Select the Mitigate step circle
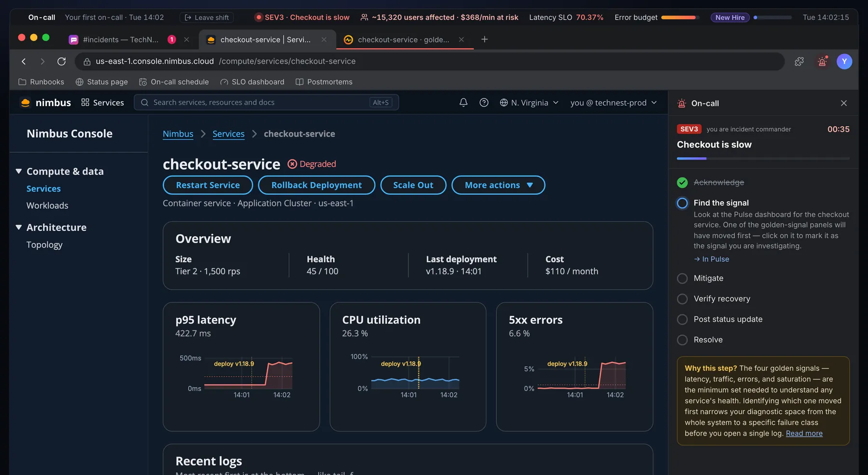This screenshot has width=868, height=475. pos(682,278)
